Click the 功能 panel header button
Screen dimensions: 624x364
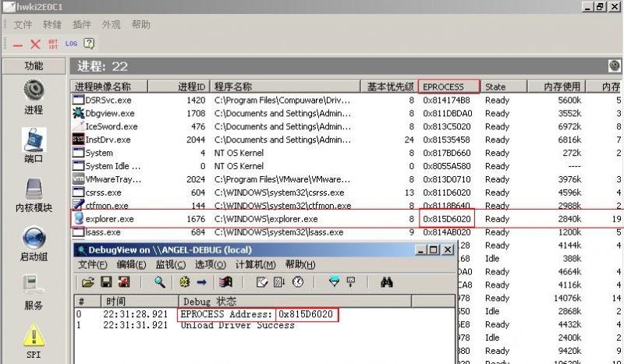pos(34,65)
